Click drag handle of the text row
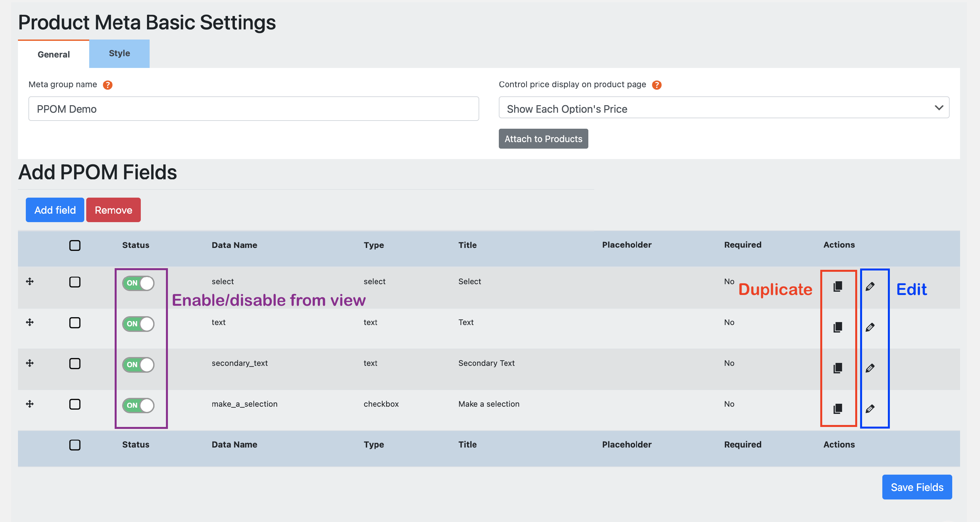Screen dimensions: 980x522 (30, 322)
